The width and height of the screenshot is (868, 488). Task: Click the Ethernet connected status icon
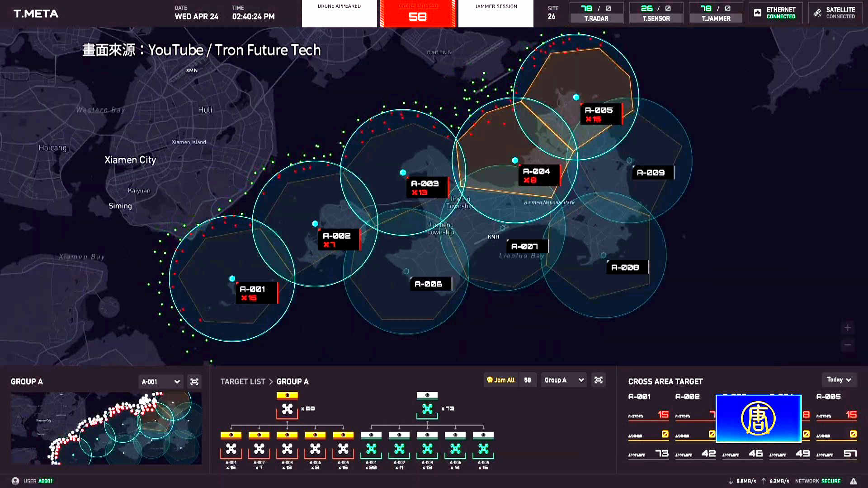(x=758, y=13)
